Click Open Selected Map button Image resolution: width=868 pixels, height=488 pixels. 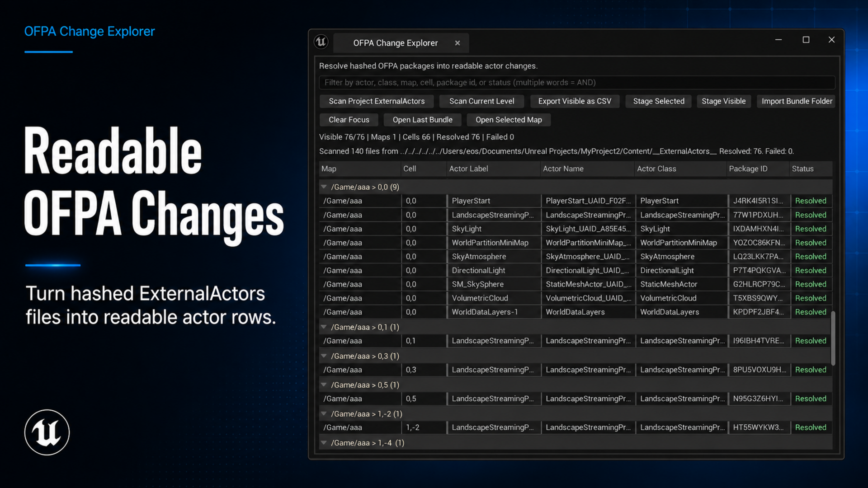[x=509, y=120]
